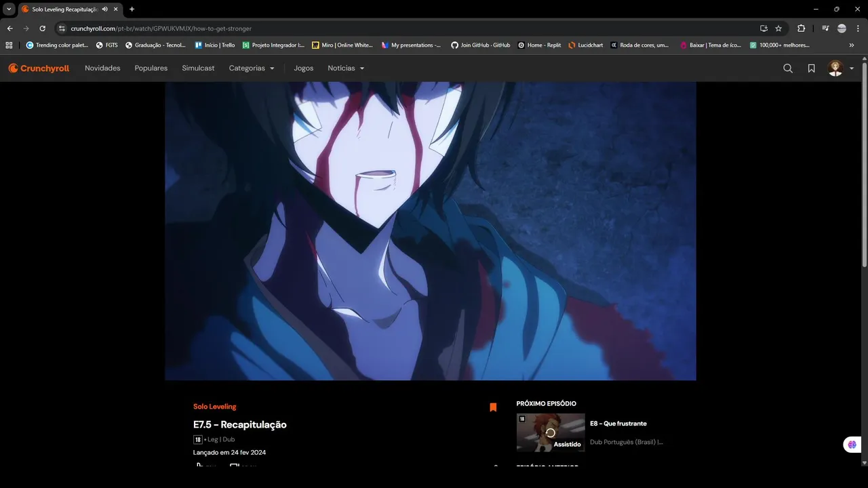868x488 pixels.
Task: Go to the Simulcast page
Action: pyautogui.click(x=198, y=68)
